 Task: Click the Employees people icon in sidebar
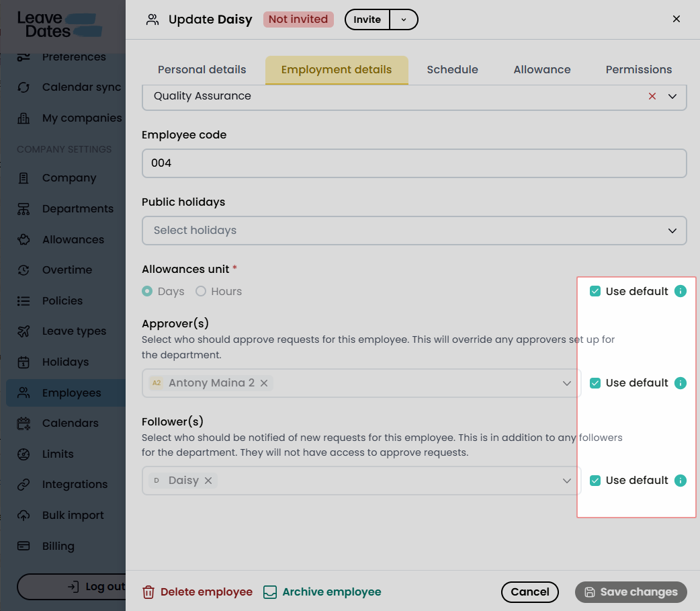[x=24, y=393]
